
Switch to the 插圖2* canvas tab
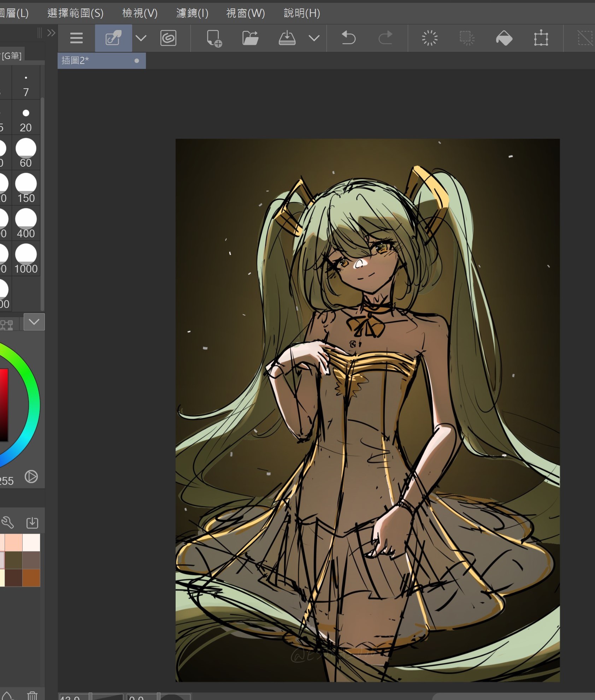[95, 61]
